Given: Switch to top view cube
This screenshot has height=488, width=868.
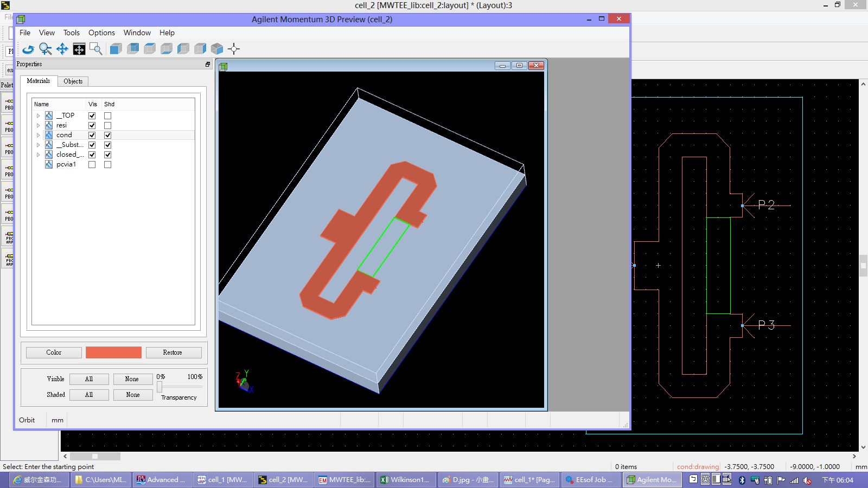Looking at the screenshot, I should point(150,49).
